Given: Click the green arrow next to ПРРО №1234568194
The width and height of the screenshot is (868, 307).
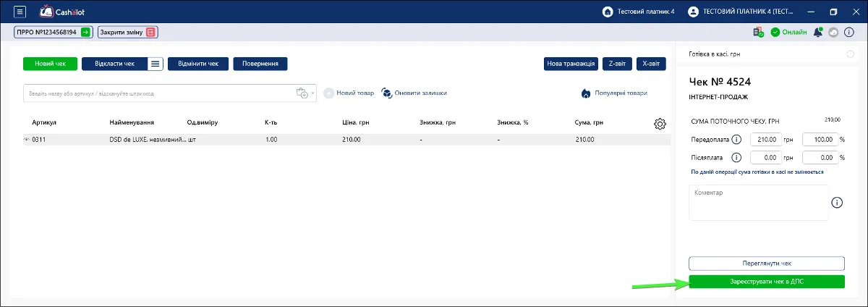Looking at the screenshot, I should coord(85,32).
